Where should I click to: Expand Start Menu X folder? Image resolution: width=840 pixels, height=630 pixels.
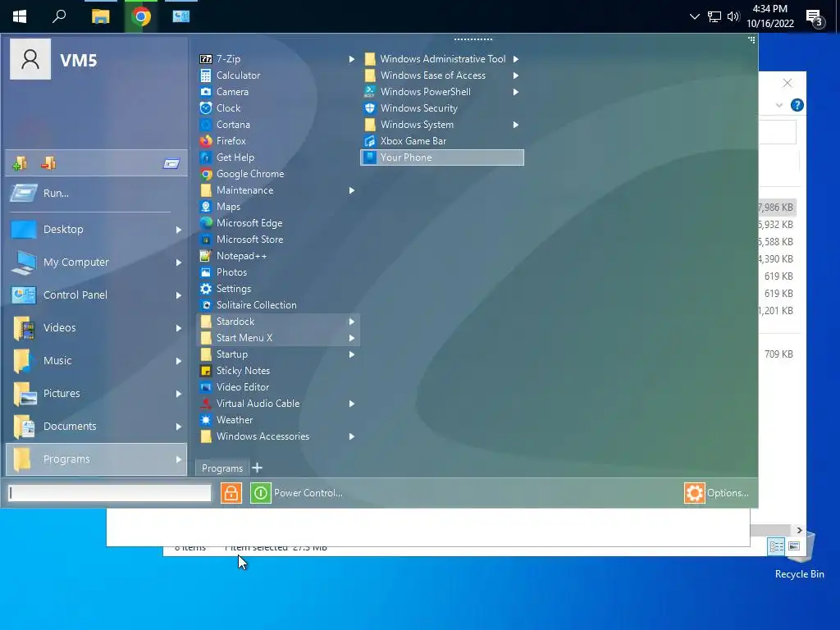tap(277, 337)
